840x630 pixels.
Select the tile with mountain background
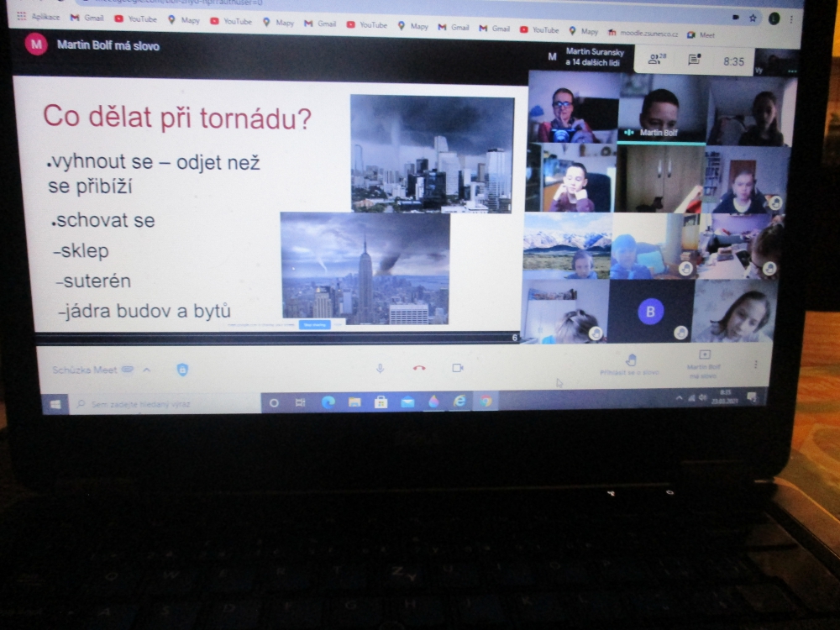pyautogui.click(x=568, y=246)
